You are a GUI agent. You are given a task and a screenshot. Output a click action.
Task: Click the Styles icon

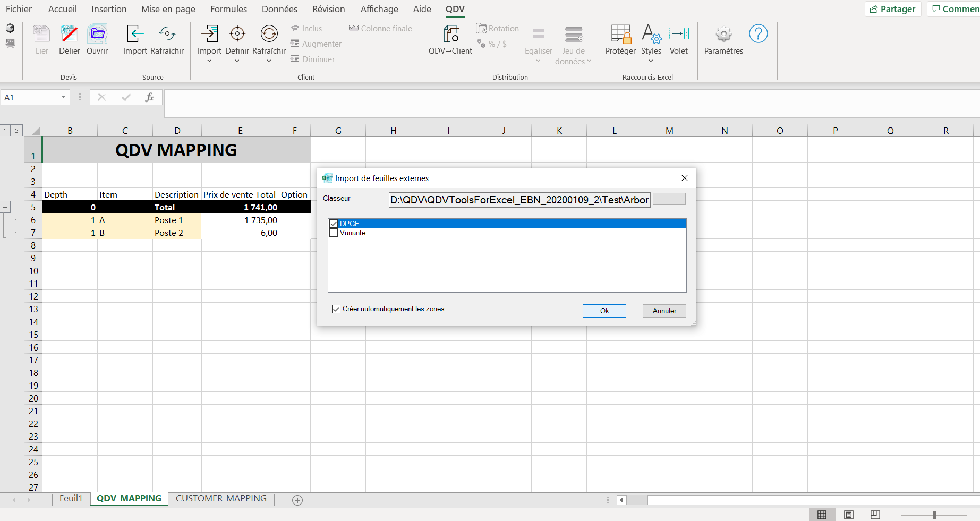[651, 34]
